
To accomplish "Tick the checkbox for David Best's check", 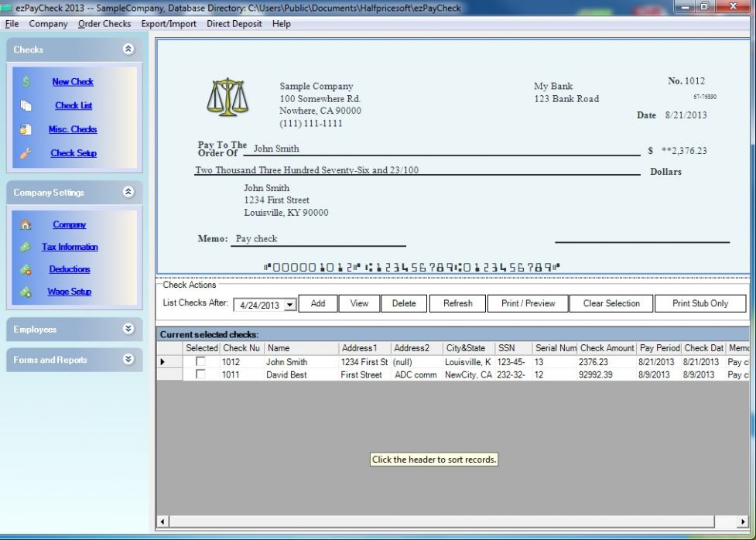I will point(200,374).
